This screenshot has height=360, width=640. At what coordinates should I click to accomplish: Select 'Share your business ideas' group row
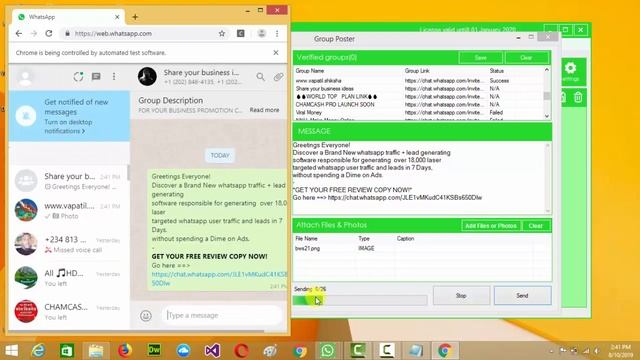click(419, 89)
